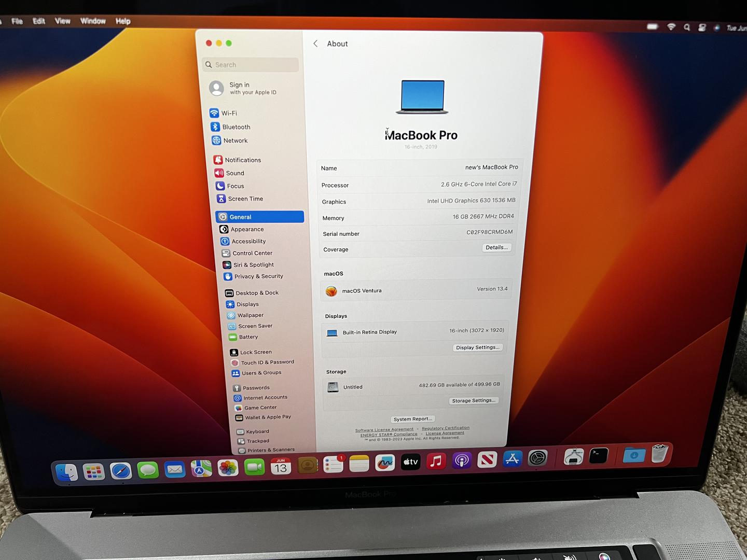The image size is (747, 560).
Task: Launch Apple TV from the Dock
Action: [x=410, y=461]
